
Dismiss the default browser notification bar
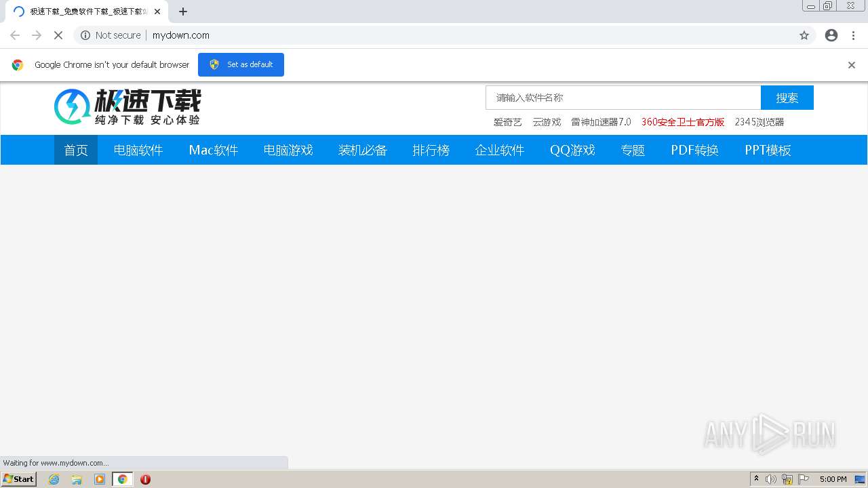[x=852, y=65]
